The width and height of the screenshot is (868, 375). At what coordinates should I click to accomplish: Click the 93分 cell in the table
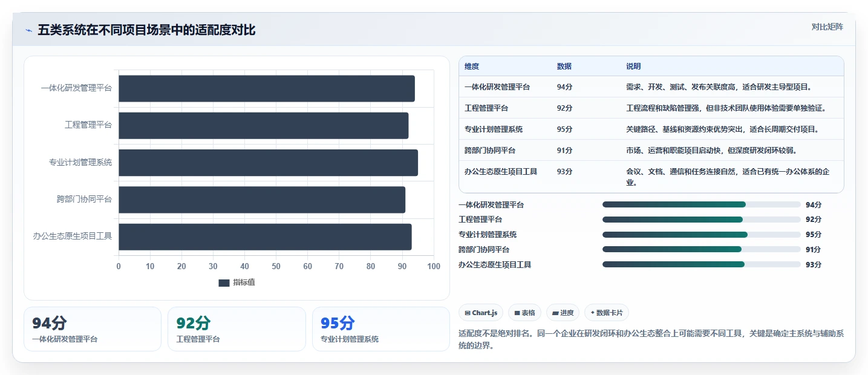click(565, 172)
